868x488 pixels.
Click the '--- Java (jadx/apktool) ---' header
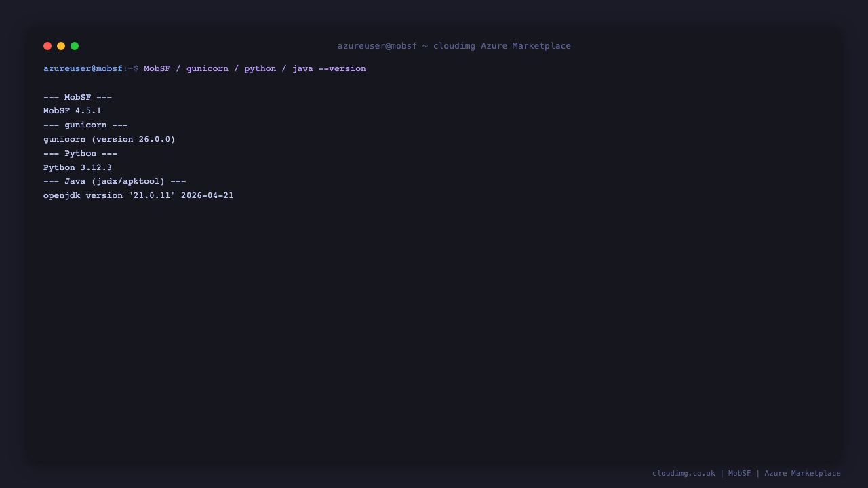point(115,181)
